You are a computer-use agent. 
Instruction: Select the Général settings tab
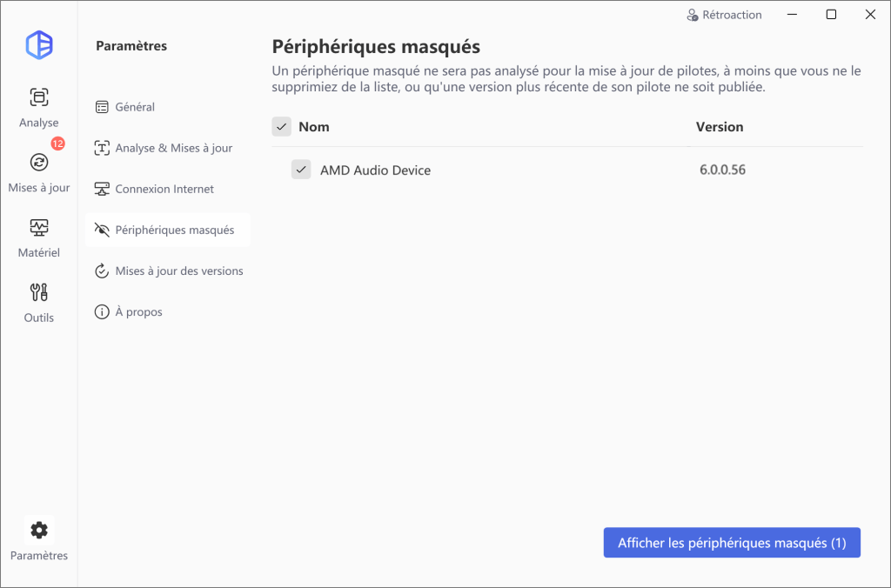coord(168,107)
